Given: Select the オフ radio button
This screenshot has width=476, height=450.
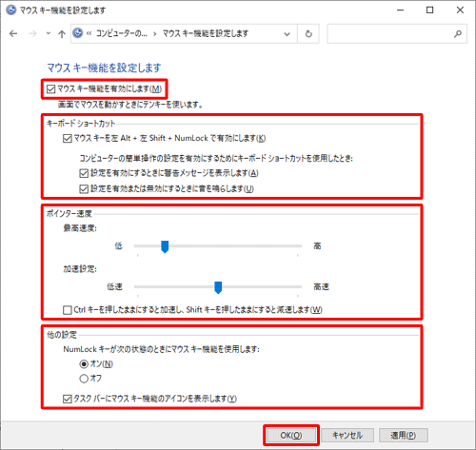Looking at the screenshot, I should 84,379.
